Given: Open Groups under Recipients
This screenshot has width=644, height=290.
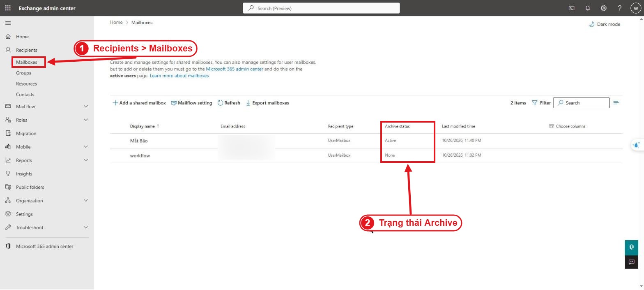Looking at the screenshot, I should click(23, 73).
